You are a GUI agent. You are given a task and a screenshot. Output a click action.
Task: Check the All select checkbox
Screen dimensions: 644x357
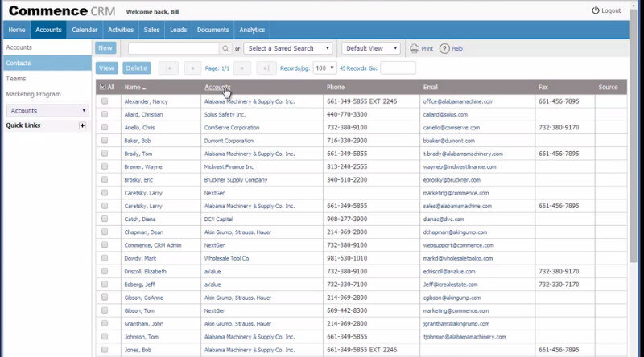point(102,87)
